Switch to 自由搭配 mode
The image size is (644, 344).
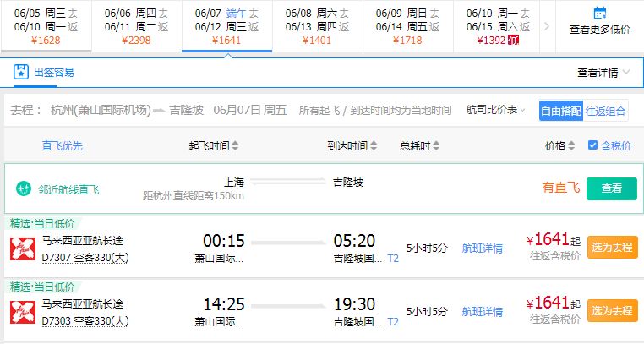click(x=561, y=111)
